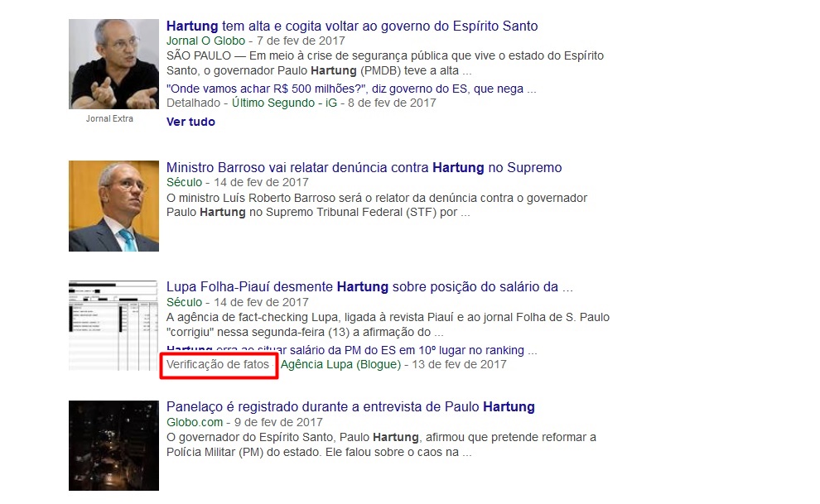Open thumbnail of Hartung gesturing in black shirt
820x504 pixels.
coord(113,65)
